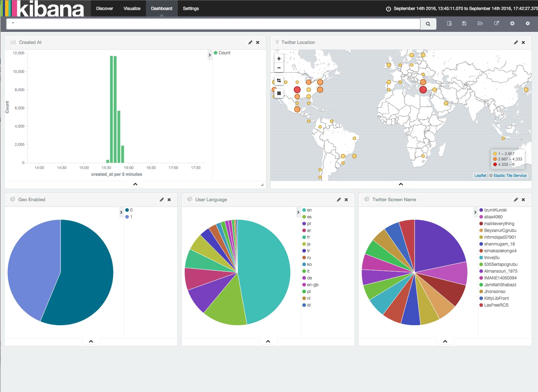Collapse the User Language panel
Image resolution: width=538 pixels, height=392 pixels.
coord(268,341)
